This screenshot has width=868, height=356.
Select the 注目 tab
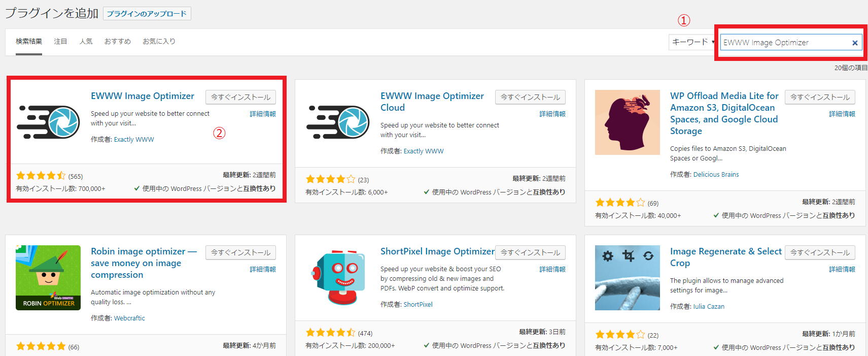[60, 41]
